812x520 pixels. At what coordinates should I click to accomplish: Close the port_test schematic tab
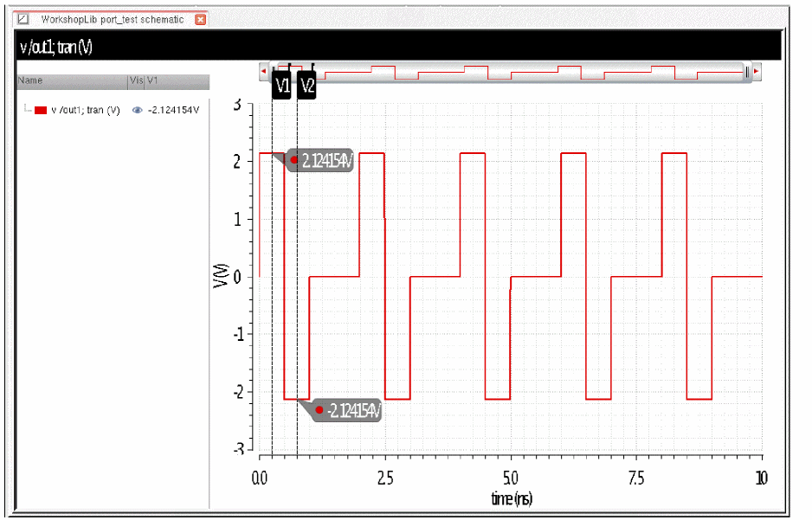point(201,20)
